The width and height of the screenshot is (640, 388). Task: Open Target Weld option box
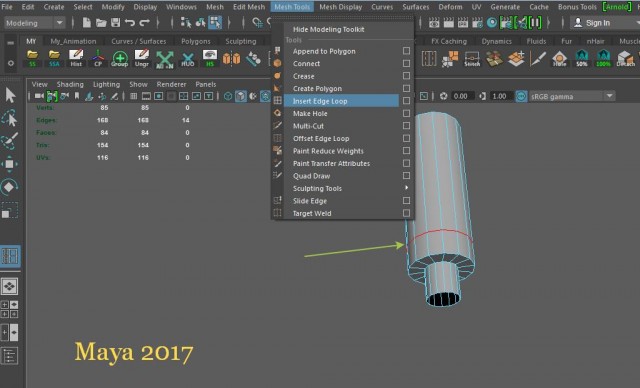[x=406, y=213]
